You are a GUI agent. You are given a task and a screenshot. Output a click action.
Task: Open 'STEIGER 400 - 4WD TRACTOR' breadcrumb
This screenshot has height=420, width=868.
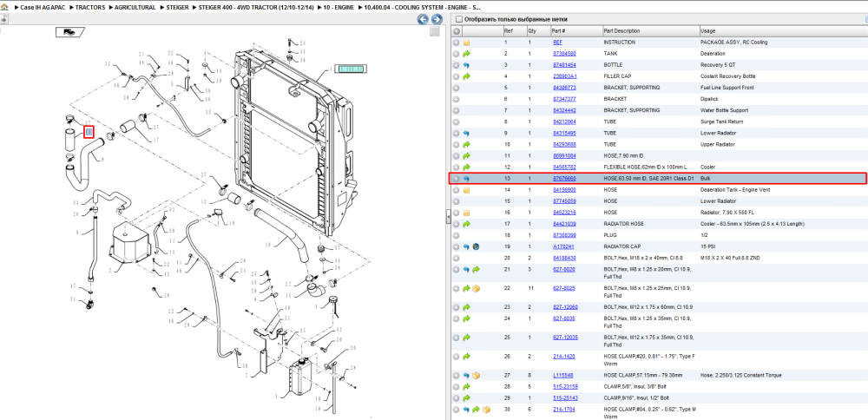[254, 8]
